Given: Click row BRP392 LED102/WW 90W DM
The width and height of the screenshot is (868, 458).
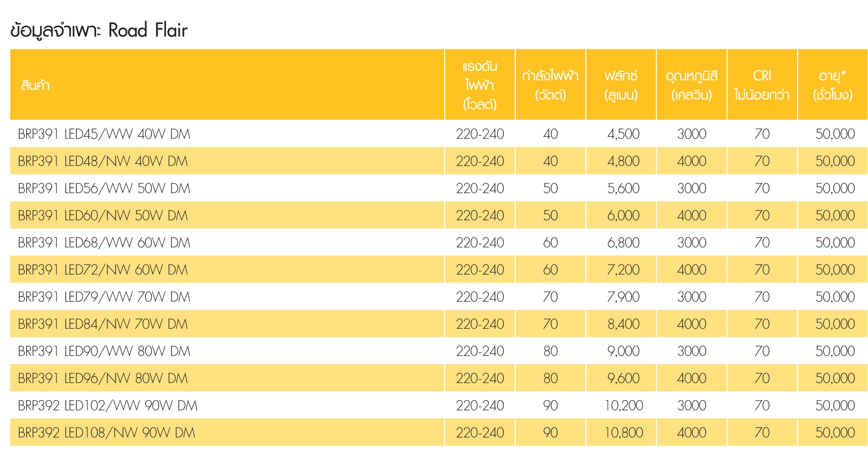Looking at the screenshot, I should 108,405.
